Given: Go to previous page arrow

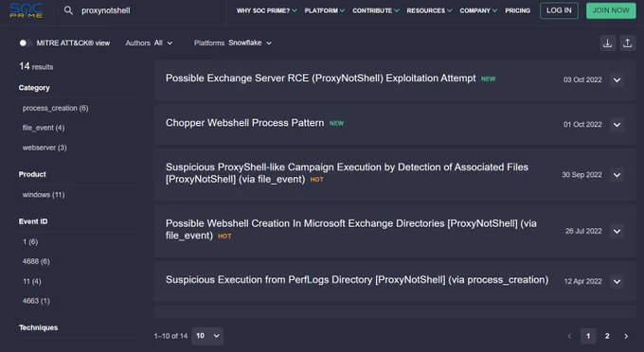Looking at the screenshot, I should pos(569,336).
